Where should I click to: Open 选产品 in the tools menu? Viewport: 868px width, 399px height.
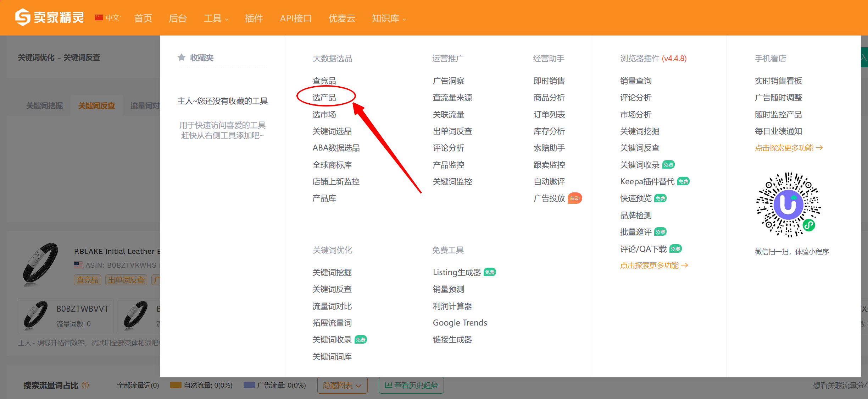324,97
